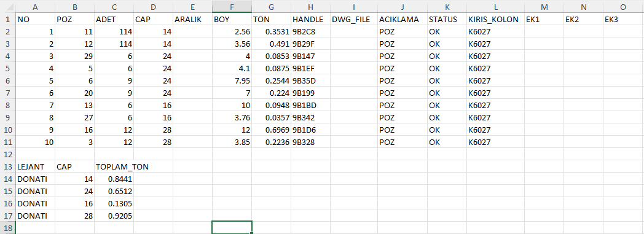Select column F header
The height and width of the screenshot is (234, 644).
click(232, 7)
